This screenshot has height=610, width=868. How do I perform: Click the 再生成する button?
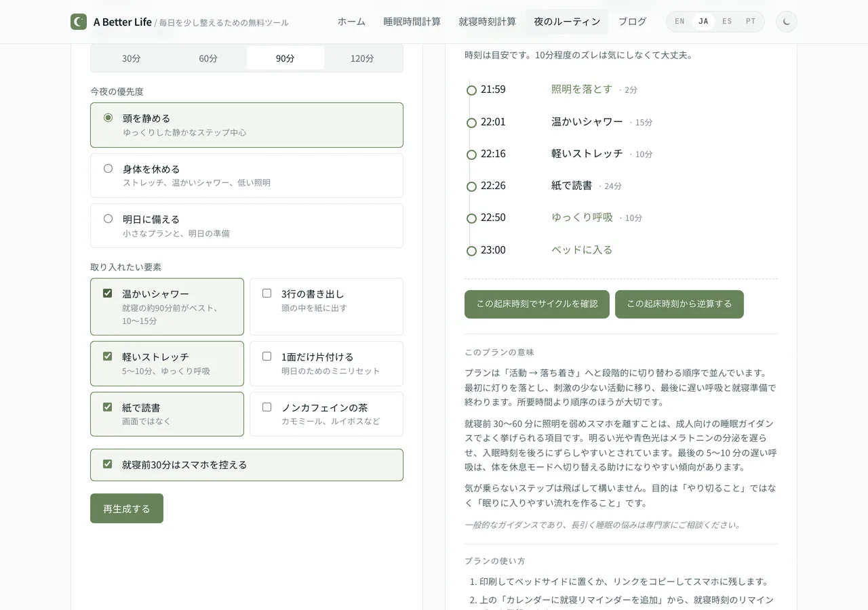[127, 508]
